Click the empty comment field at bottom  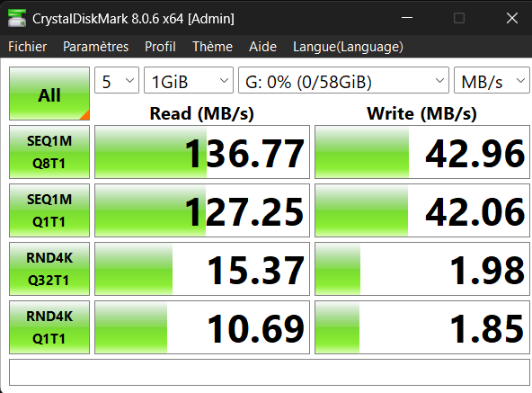coord(270,372)
